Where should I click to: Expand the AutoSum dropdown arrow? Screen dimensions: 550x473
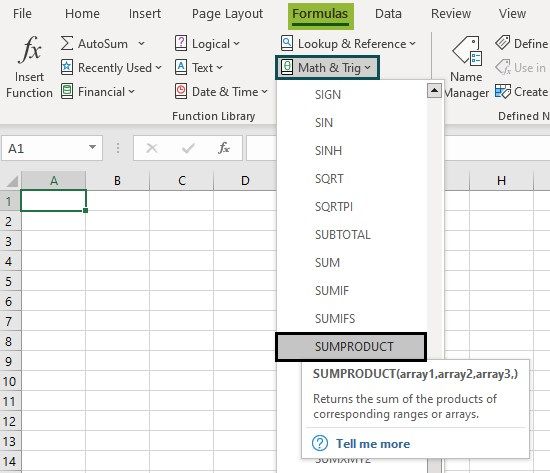pyautogui.click(x=141, y=44)
